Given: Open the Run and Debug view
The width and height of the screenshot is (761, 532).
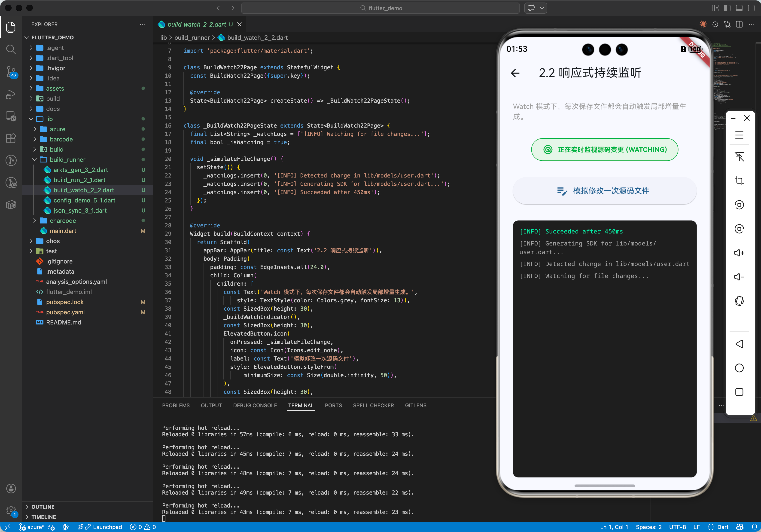Looking at the screenshot, I should pyautogui.click(x=11, y=94).
